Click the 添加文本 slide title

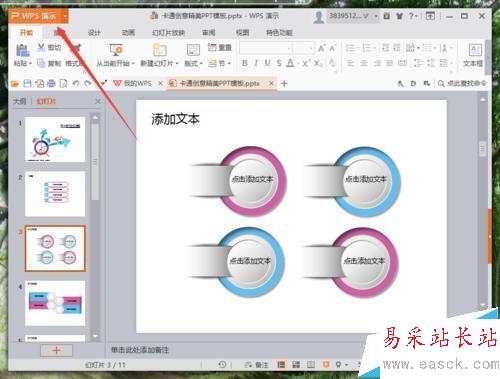click(176, 119)
